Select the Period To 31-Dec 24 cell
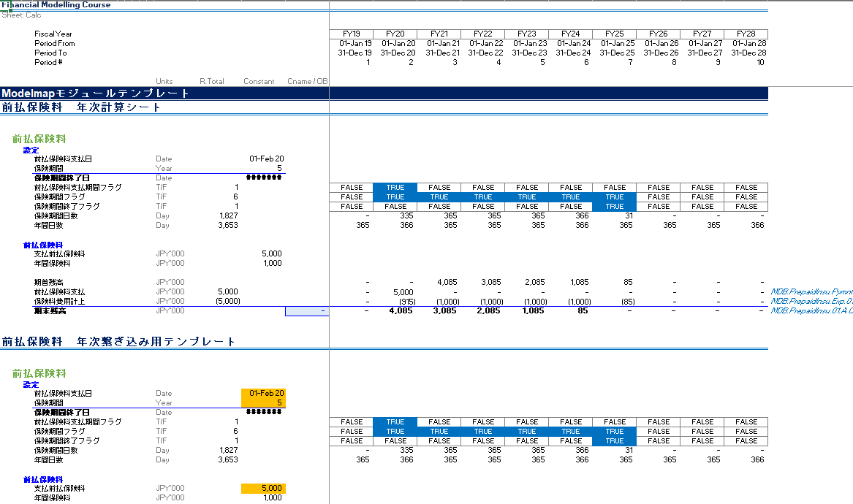Image resolution: width=853 pixels, height=504 pixels. [x=571, y=53]
